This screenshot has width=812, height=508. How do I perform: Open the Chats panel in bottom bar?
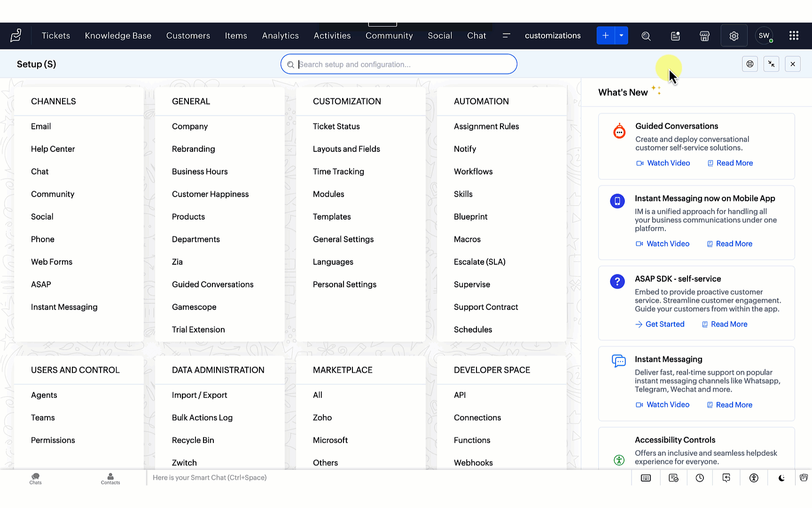pyautogui.click(x=36, y=478)
